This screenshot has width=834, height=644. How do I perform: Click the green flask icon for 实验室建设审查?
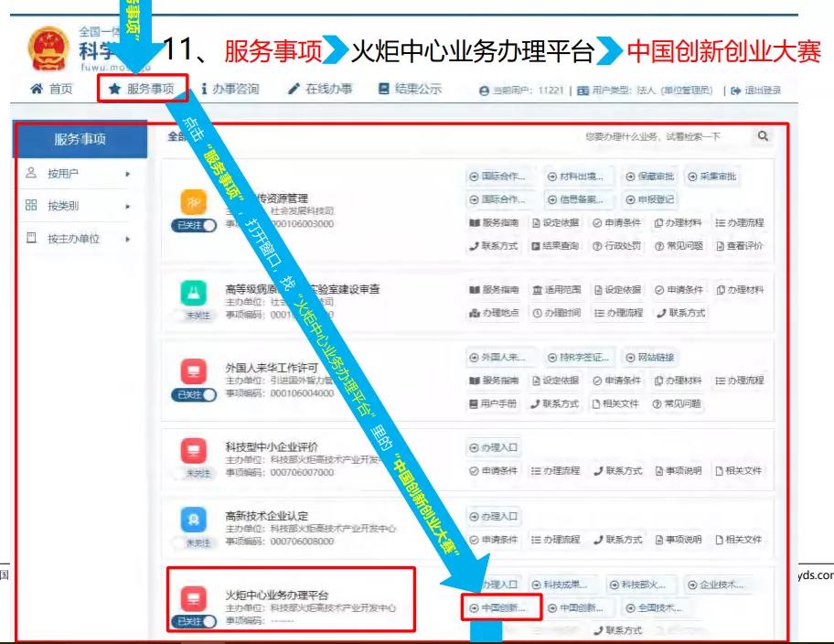coord(194,293)
